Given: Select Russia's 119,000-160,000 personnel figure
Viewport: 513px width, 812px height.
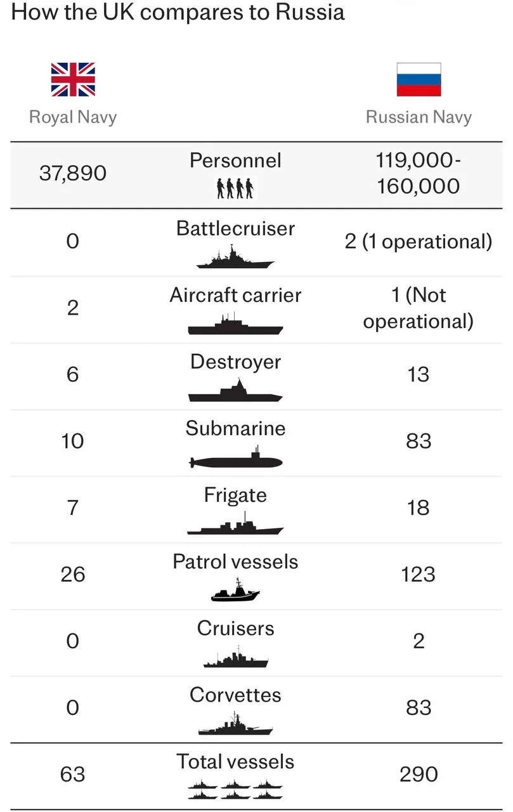Looking at the screenshot, I should click(419, 173).
